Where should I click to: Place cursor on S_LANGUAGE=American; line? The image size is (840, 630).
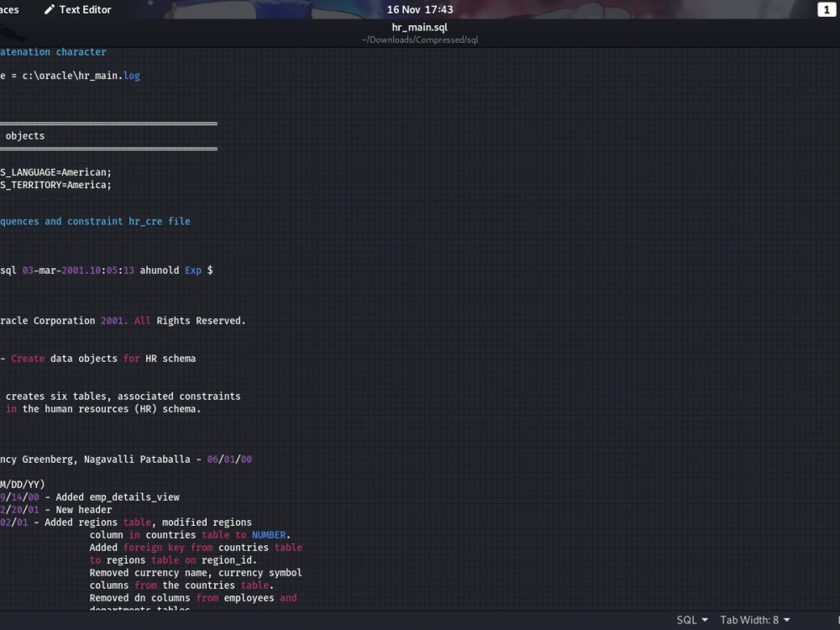point(55,172)
